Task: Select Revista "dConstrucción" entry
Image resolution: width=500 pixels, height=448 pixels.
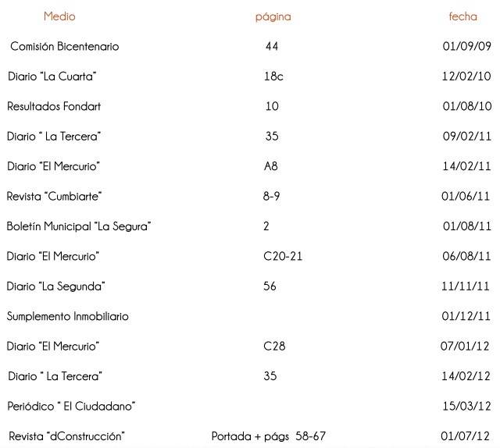Action: [x=66, y=436]
